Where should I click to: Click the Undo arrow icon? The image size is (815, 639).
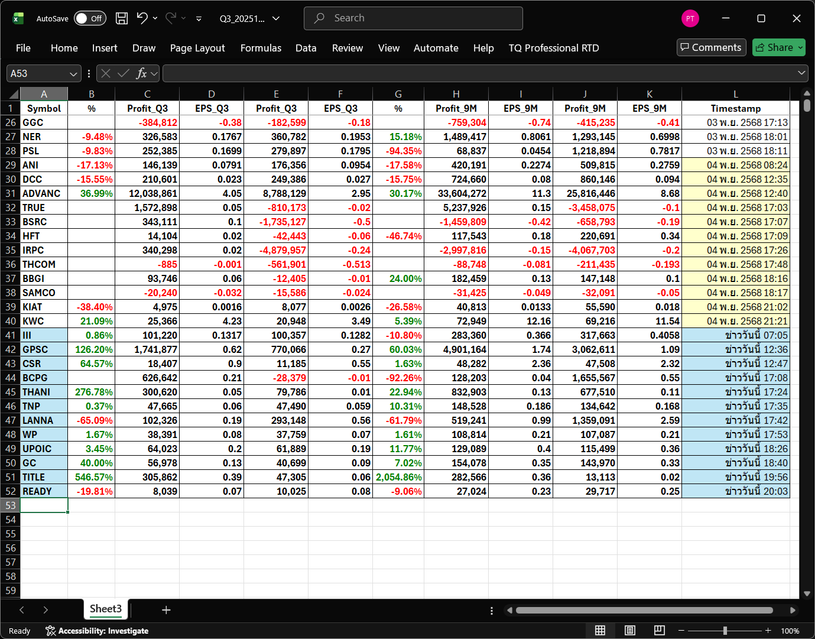143,18
